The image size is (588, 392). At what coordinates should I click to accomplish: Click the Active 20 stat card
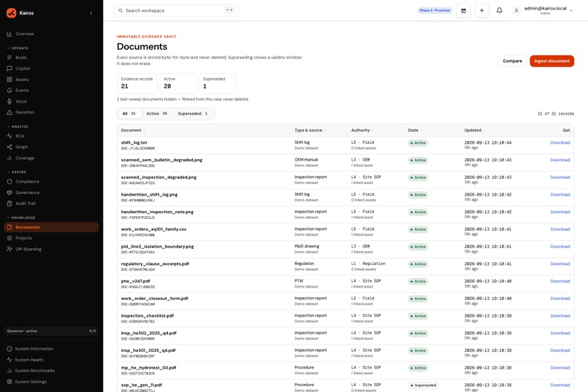click(x=178, y=83)
